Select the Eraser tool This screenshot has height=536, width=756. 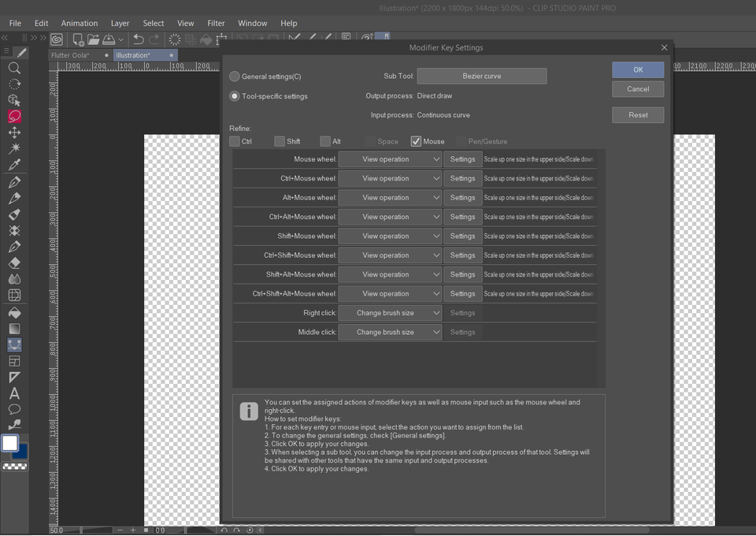pos(14,263)
